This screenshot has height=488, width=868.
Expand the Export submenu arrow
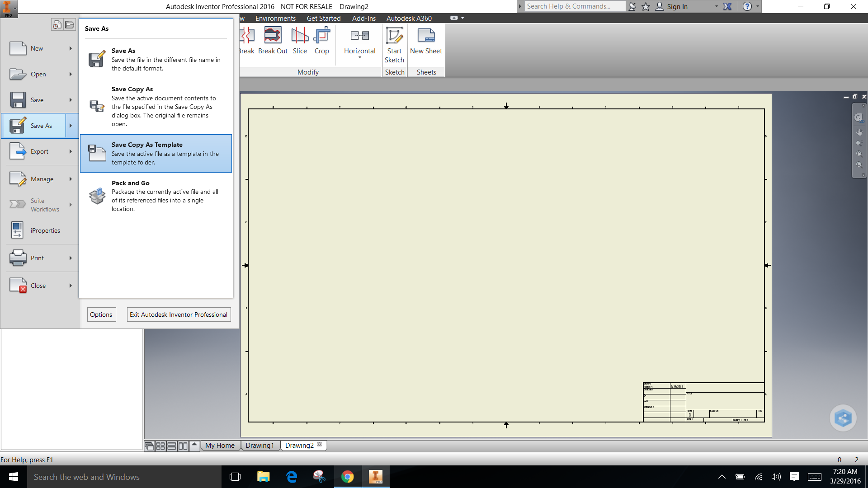pyautogui.click(x=71, y=151)
